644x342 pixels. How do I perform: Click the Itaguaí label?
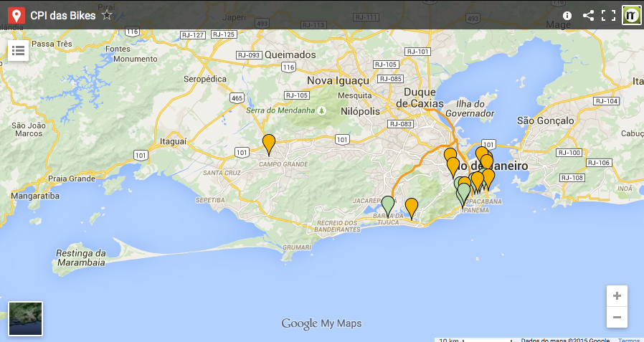(174, 142)
